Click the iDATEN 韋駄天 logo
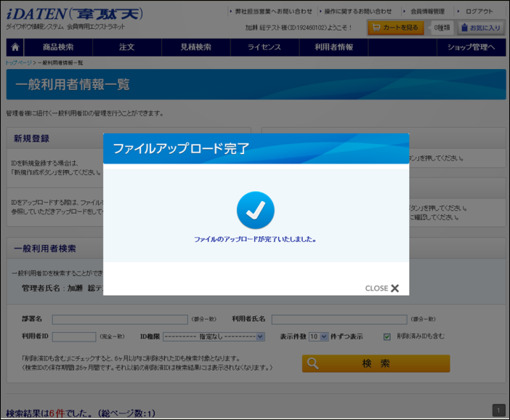The width and height of the screenshot is (510, 420). pyautogui.click(x=74, y=15)
